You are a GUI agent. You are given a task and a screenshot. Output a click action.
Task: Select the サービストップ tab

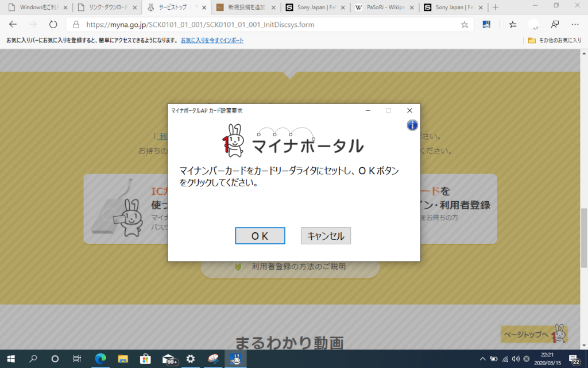[x=176, y=7]
